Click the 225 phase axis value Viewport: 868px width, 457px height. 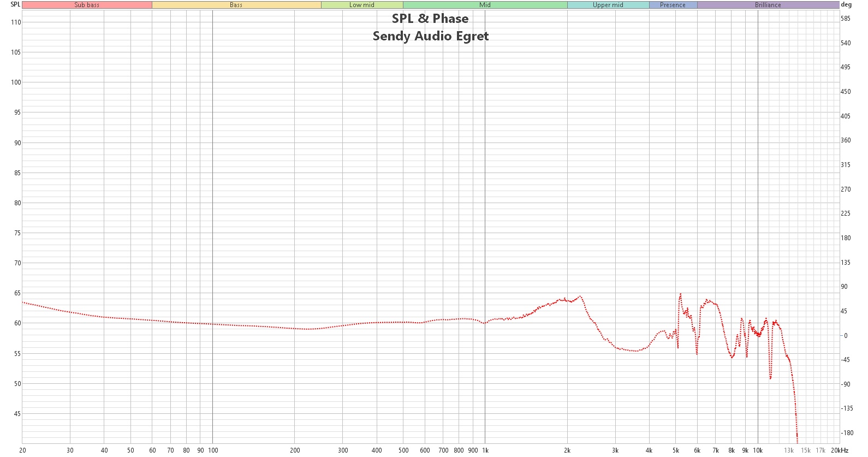(x=846, y=213)
